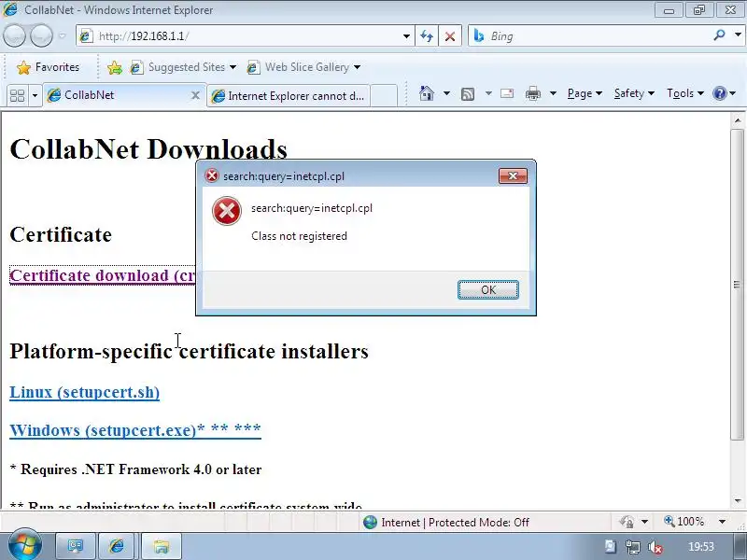Expand the Home button dropdown arrow

pyautogui.click(x=446, y=93)
